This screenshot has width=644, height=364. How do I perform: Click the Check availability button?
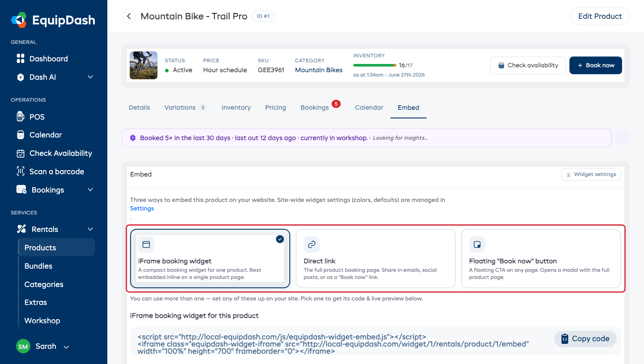click(x=528, y=65)
